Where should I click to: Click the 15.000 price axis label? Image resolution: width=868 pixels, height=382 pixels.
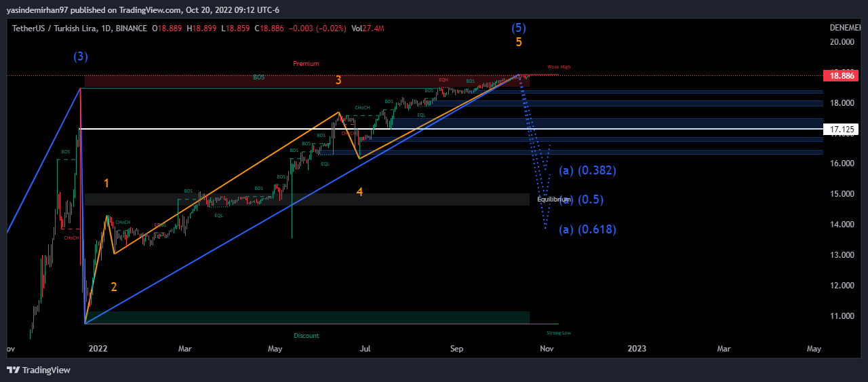pyautogui.click(x=843, y=194)
